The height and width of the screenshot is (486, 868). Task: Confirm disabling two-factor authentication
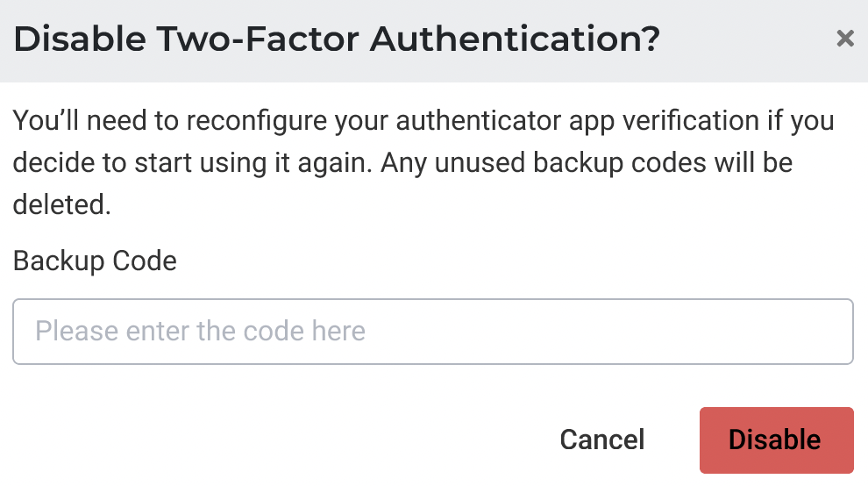pyautogui.click(x=776, y=440)
